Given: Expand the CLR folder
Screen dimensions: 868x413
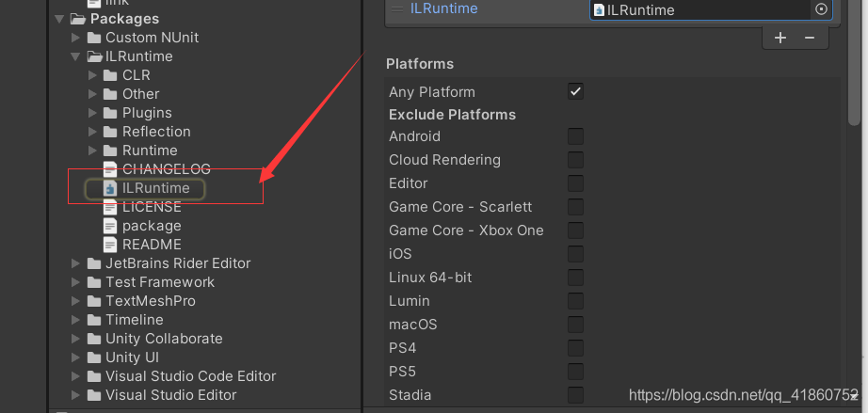Looking at the screenshot, I should 92,75.
